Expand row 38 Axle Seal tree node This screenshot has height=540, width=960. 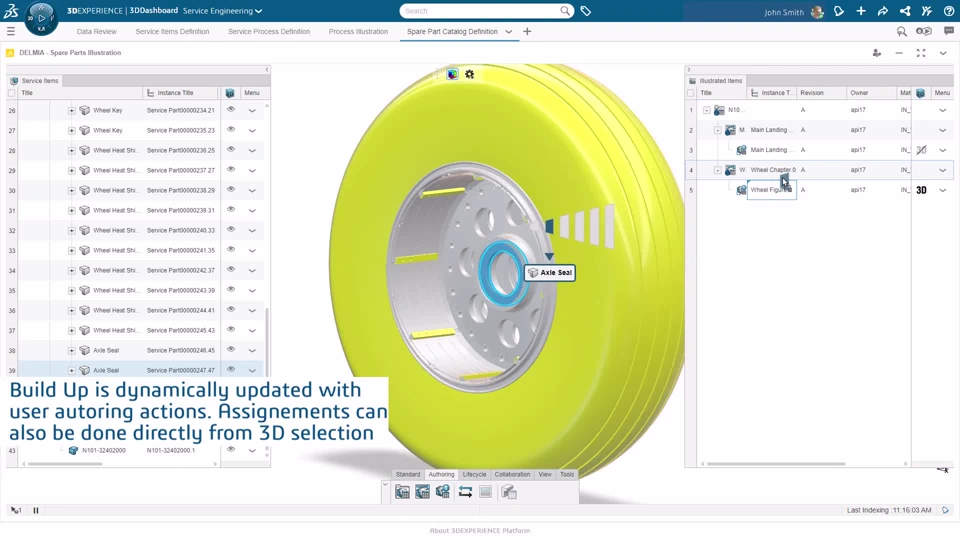coord(72,351)
